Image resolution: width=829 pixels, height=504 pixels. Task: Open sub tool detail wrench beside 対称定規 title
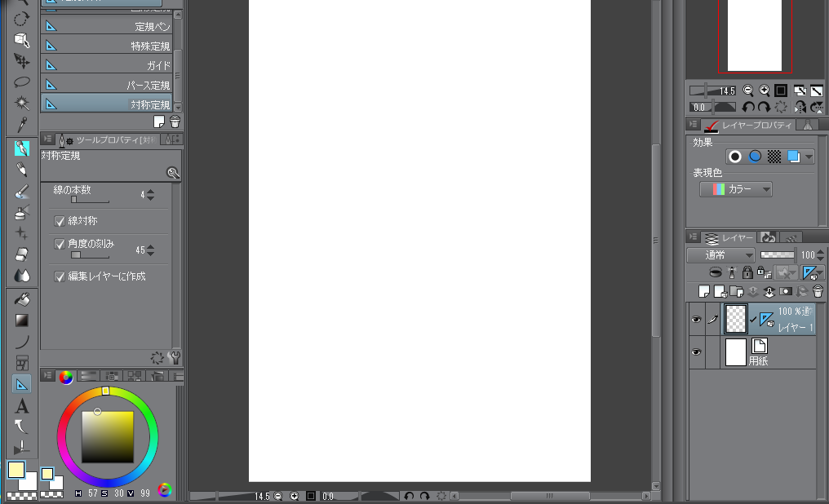173,173
